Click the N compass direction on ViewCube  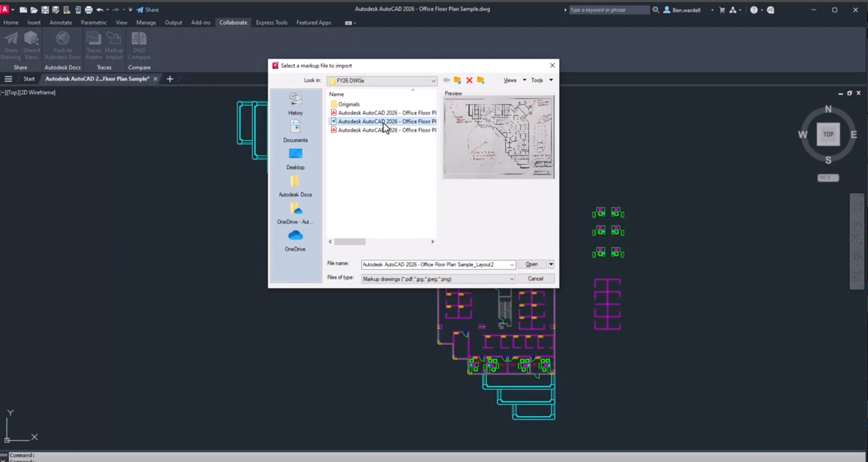point(828,109)
